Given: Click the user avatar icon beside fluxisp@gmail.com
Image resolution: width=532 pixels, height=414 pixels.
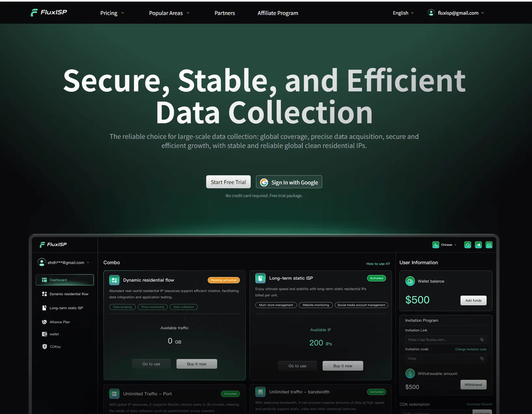Looking at the screenshot, I should click(431, 13).
